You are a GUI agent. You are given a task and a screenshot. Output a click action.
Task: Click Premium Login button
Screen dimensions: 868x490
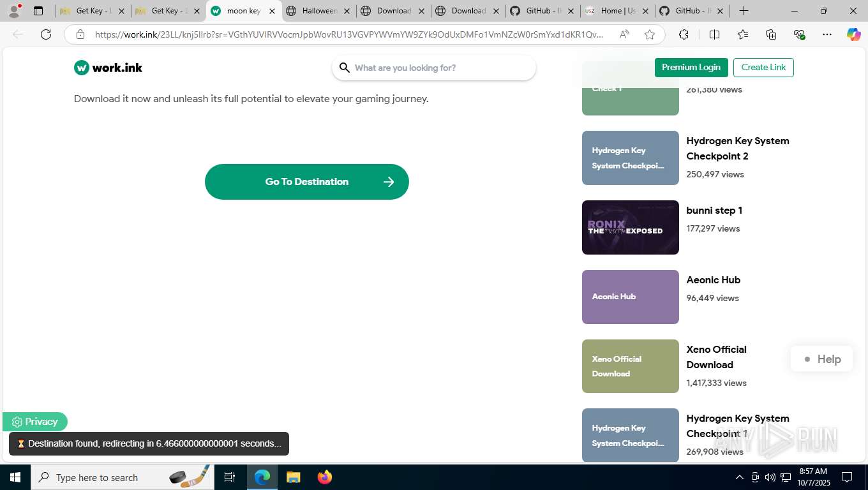[x=691, y=67]
